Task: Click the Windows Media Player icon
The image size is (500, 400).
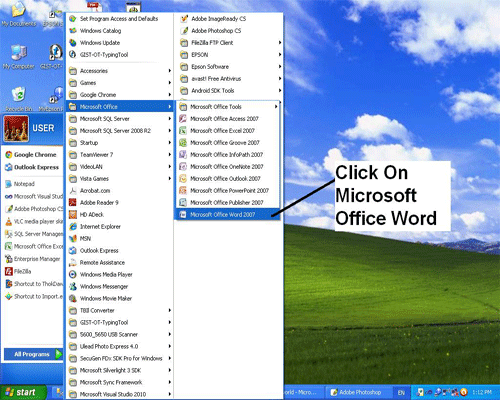Action: [x=73, y=275]
